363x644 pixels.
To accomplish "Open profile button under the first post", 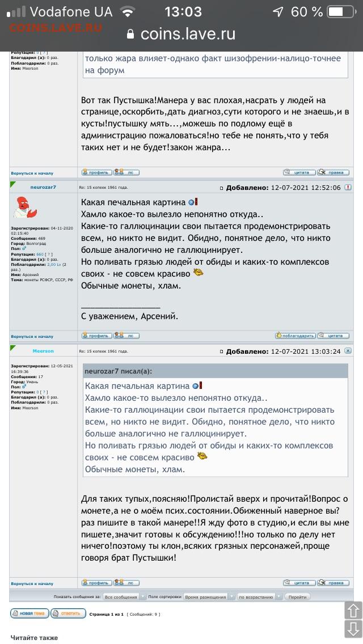I will coord(96,172).
